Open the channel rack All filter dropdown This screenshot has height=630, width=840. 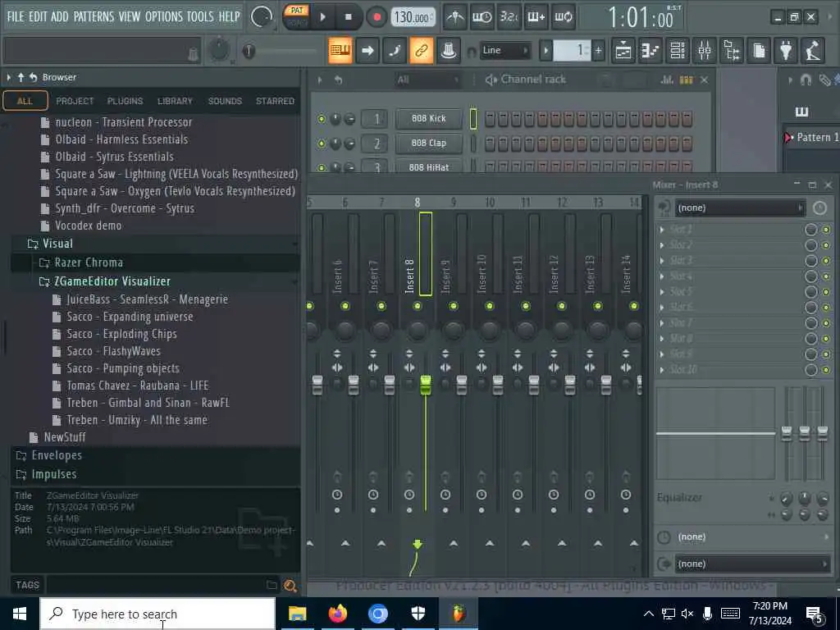(427, 80)
